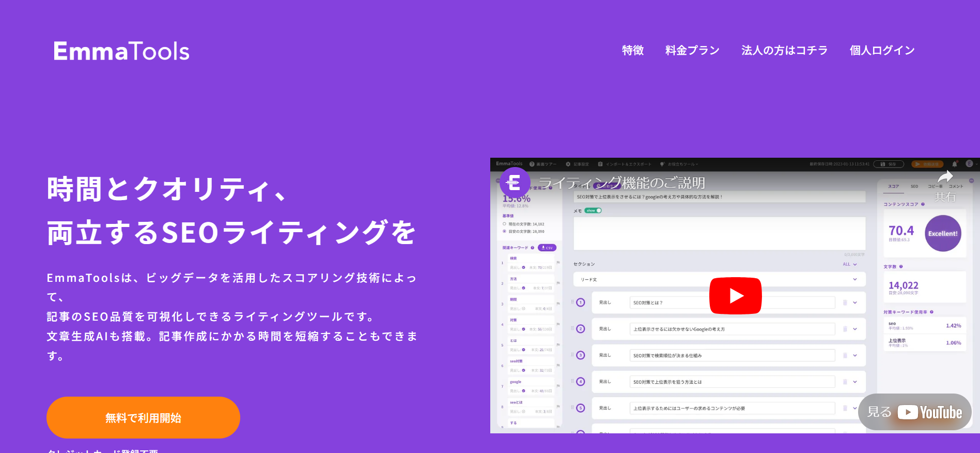Click the 上位表示 keyword usage row
The height and width of the screenshot is (453, 980).
925,342
